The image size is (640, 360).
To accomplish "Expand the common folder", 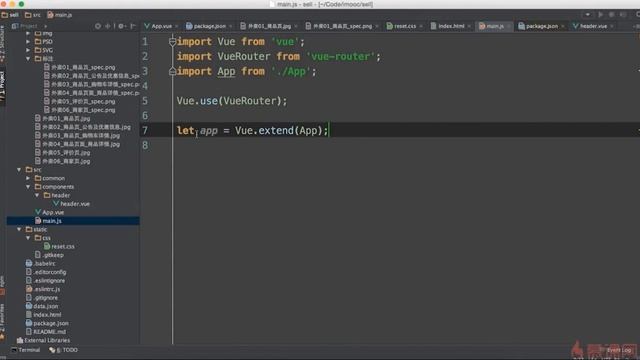I will coord(28,178).
